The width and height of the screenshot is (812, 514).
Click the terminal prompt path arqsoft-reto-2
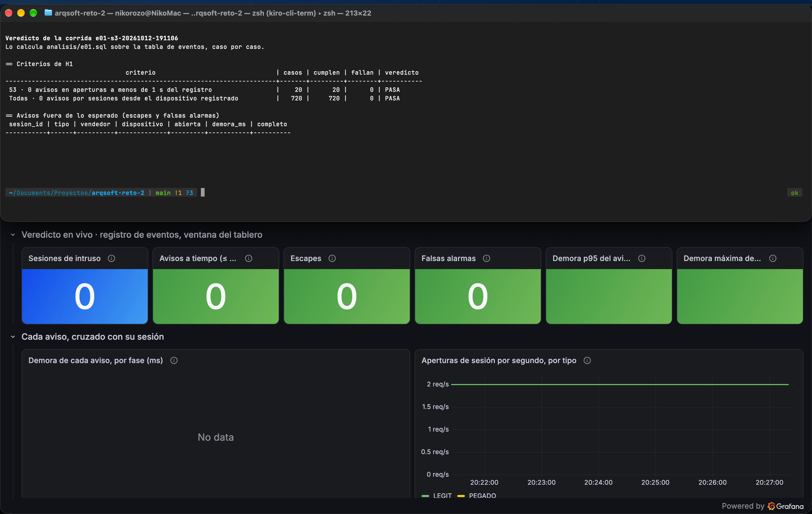pyautogui.click(x=118, y=193)
